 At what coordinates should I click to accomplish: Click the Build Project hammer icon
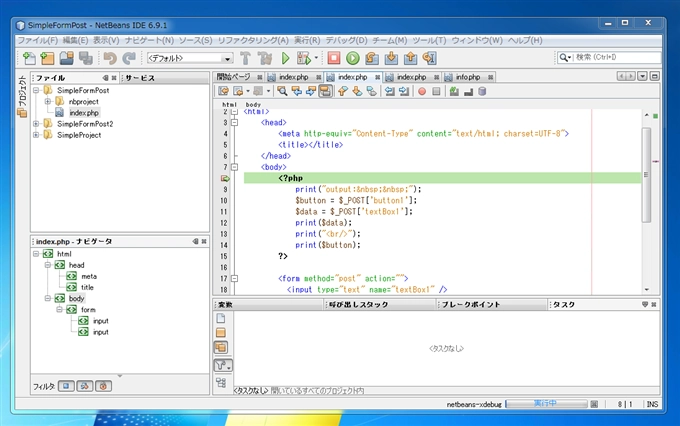(245, 58)
